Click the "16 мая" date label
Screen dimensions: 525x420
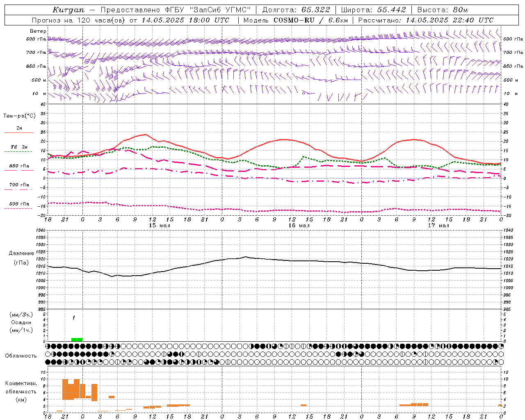pyautogui.click(x=299, y=226)
